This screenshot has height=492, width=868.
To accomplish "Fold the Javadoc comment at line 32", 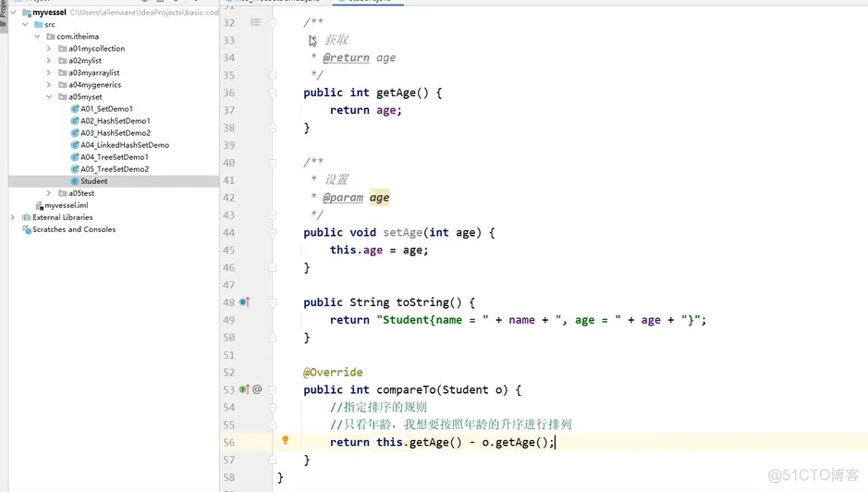I will coord(273,23).
